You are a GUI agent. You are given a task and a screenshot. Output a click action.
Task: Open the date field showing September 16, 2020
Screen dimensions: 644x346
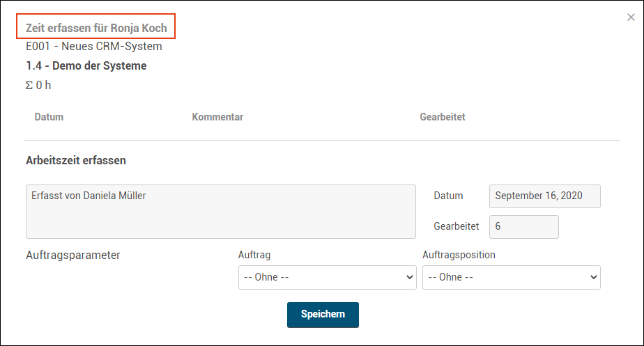(545, 196)
